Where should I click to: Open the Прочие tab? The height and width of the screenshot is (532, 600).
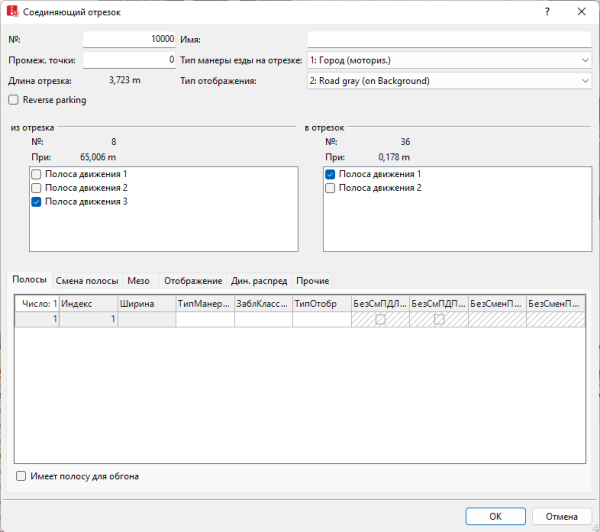312,281
